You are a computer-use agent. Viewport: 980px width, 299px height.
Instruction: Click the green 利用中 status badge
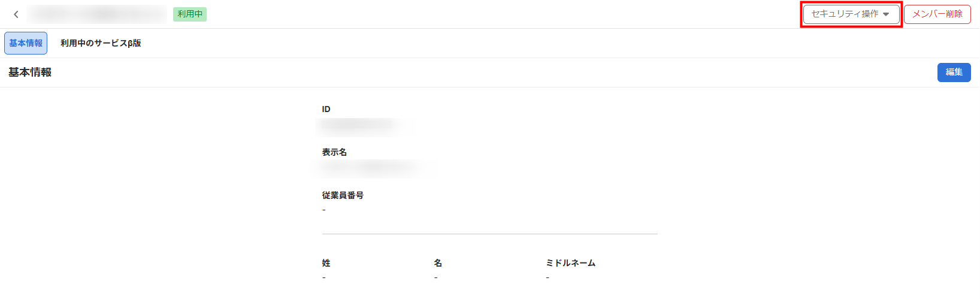click(x=190, y=14)
